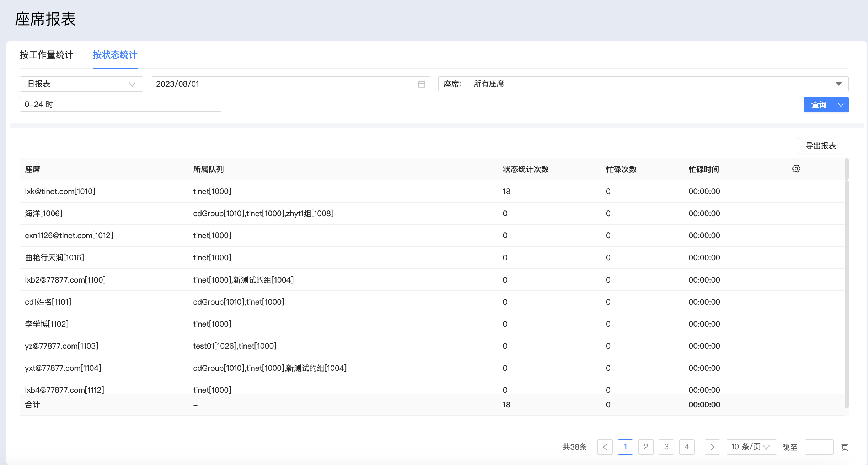The height and width of the screenshot is (465, 868).
Task: Jump to page 2
Action: pos(646,447)
